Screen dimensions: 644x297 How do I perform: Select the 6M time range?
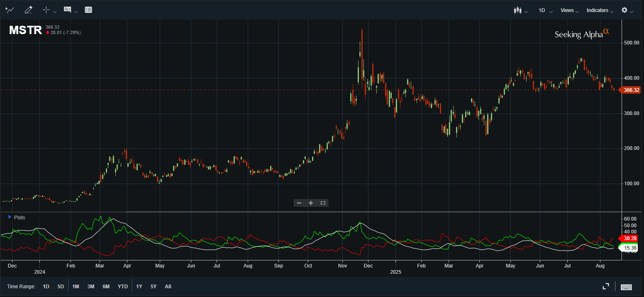click(x=106, y=287)
